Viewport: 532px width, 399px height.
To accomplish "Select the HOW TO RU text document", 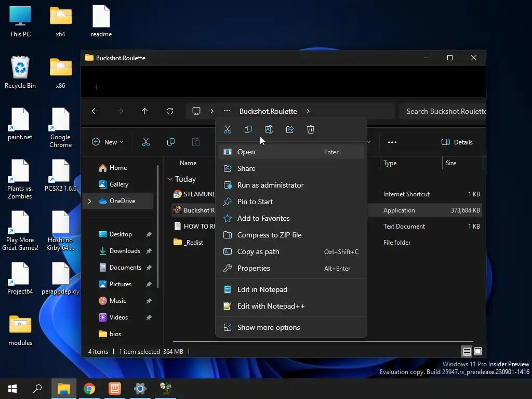I will coord(194,227).
